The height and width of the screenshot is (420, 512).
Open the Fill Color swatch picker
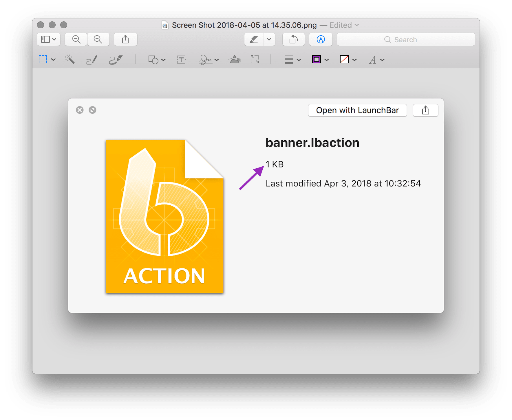point(344,60)
